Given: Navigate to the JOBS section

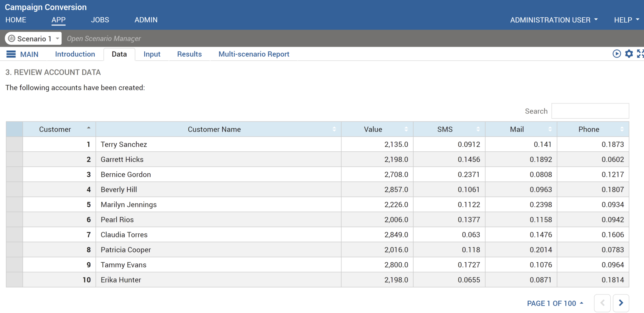Looking at the screenshot, I should [x=100, y=20].
